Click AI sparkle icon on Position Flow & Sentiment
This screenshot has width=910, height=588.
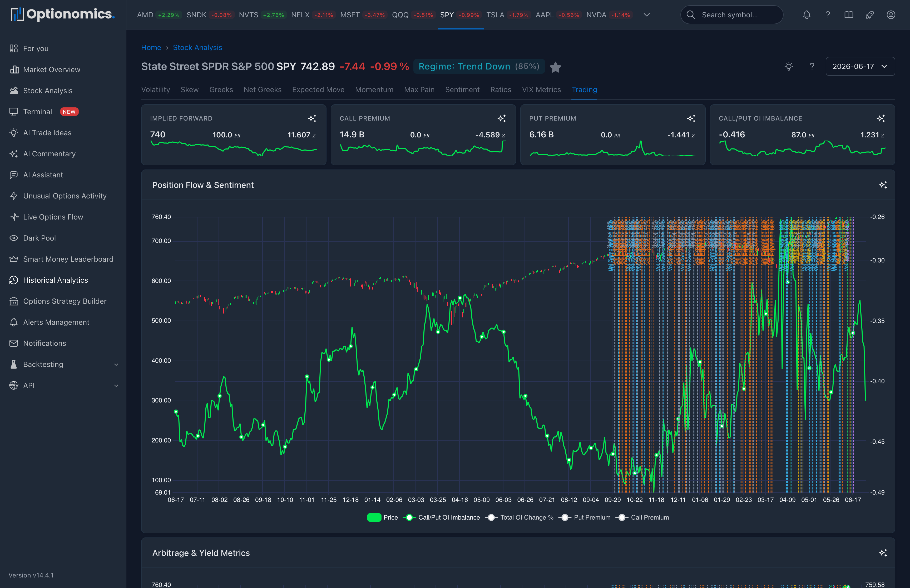tap(883, 185)
